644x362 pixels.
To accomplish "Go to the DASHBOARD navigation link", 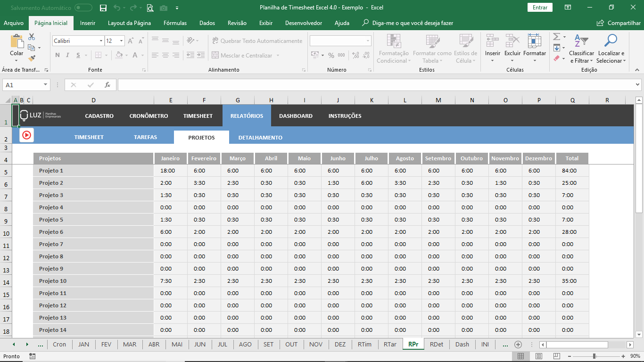I will 296,116.
